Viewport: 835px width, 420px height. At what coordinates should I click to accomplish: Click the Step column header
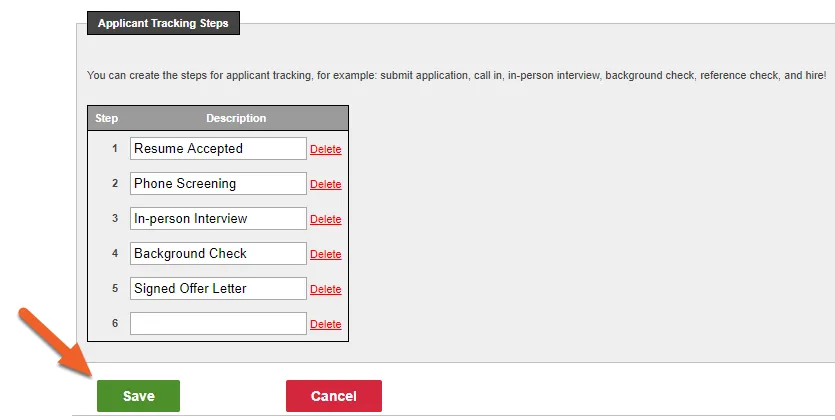coord(107,118)
